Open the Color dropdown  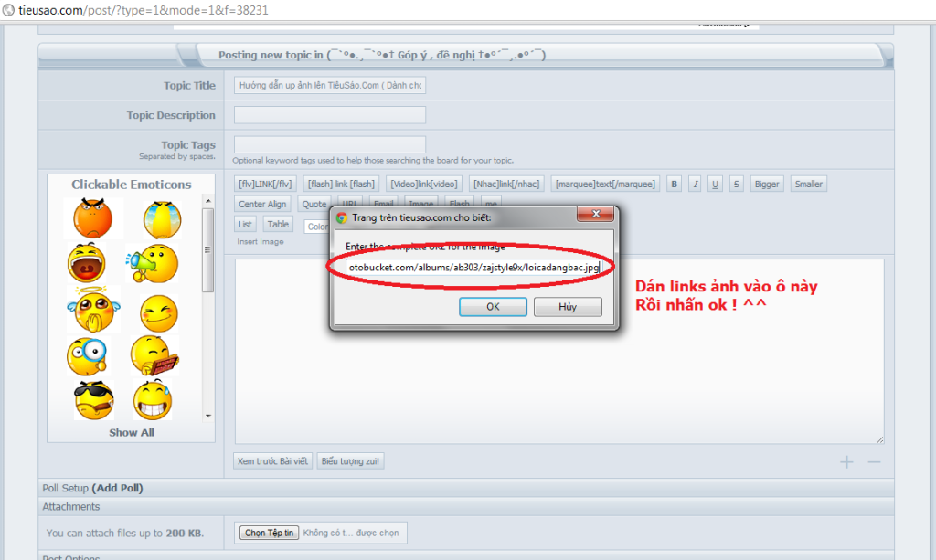pos(315,226)
